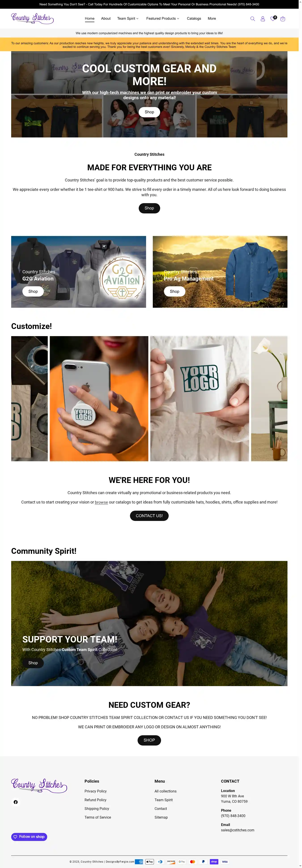
Task: Expand the Featured Products dropdown
Action: (x=163, y=19)
